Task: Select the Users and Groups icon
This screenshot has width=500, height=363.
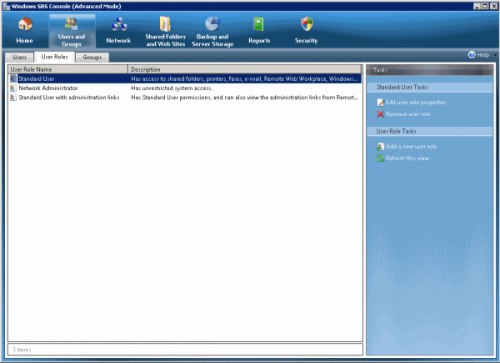Action: 71,24
